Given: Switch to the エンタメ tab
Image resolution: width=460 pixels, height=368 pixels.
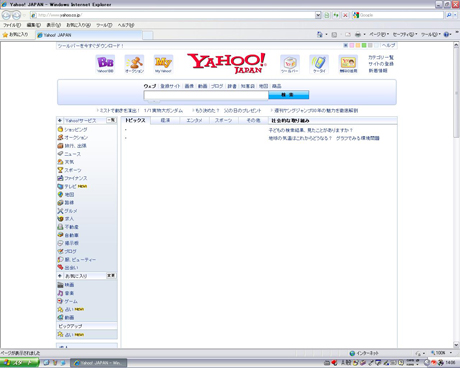Looking at the screenshot, I should (x=194, y=120).
